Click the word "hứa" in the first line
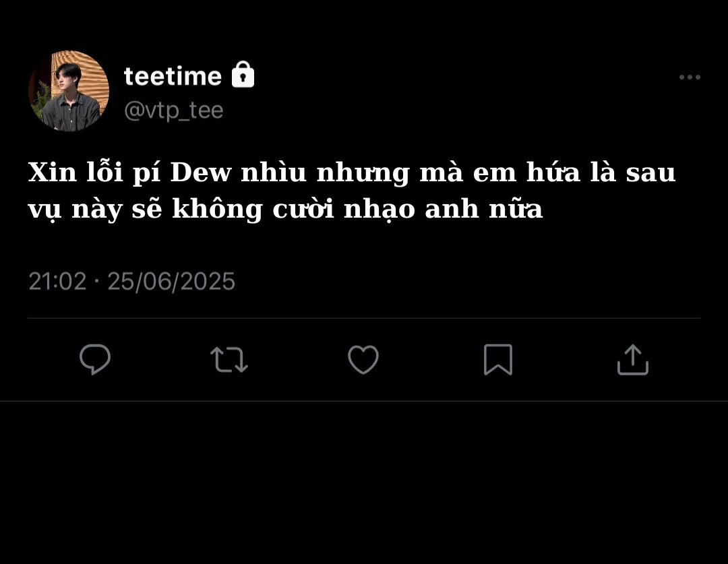 (x=553, y=172)
